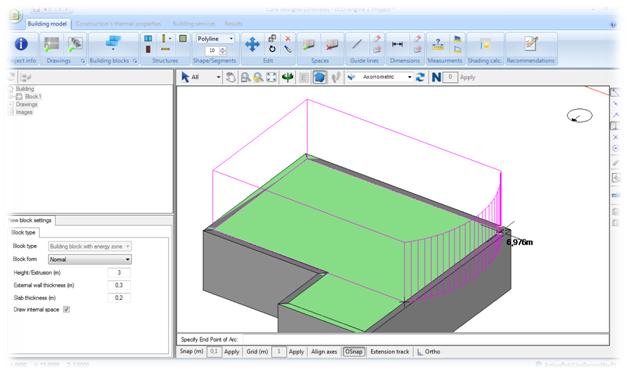The height and width of the screenshot is (373, 628).
Task: Click the Building blocks icon
Action: (x=113, y=42)
